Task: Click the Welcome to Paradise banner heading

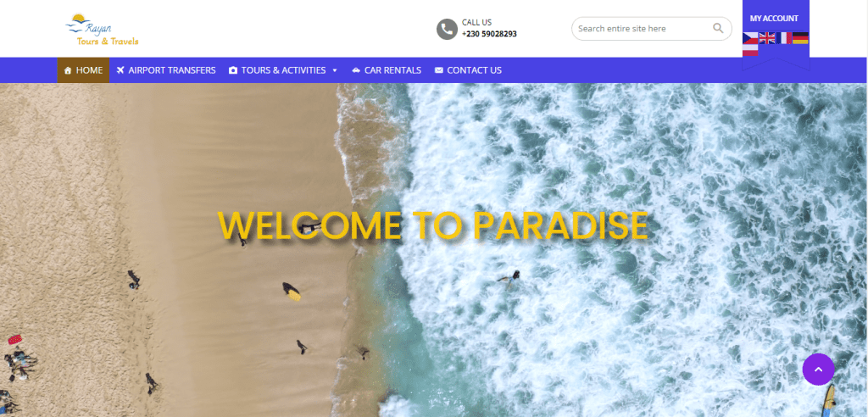Action: click(x=433, y=225)
